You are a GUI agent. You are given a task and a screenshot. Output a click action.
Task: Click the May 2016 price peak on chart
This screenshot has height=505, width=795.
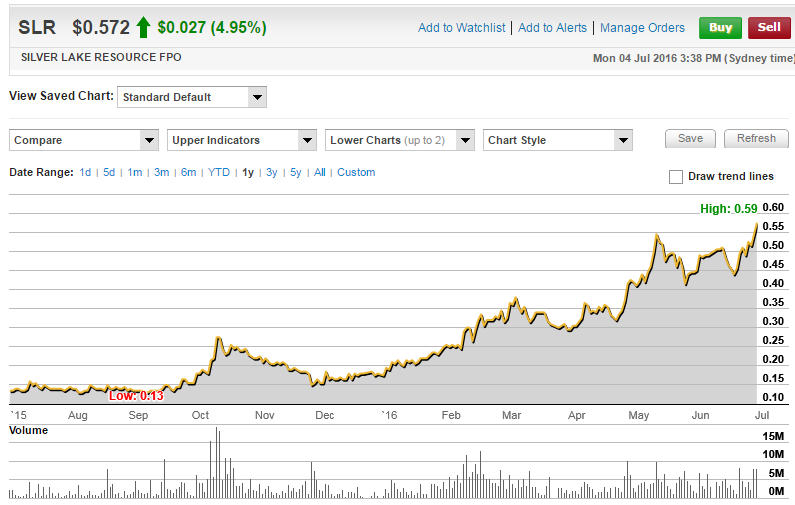tap(656, 235)
